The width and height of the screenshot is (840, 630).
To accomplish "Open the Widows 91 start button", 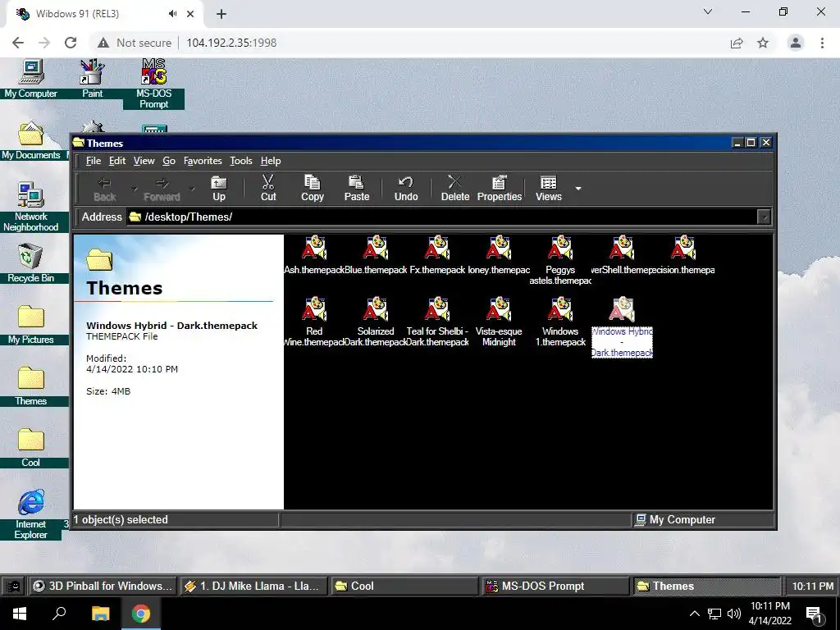I will tap(13, 586).
